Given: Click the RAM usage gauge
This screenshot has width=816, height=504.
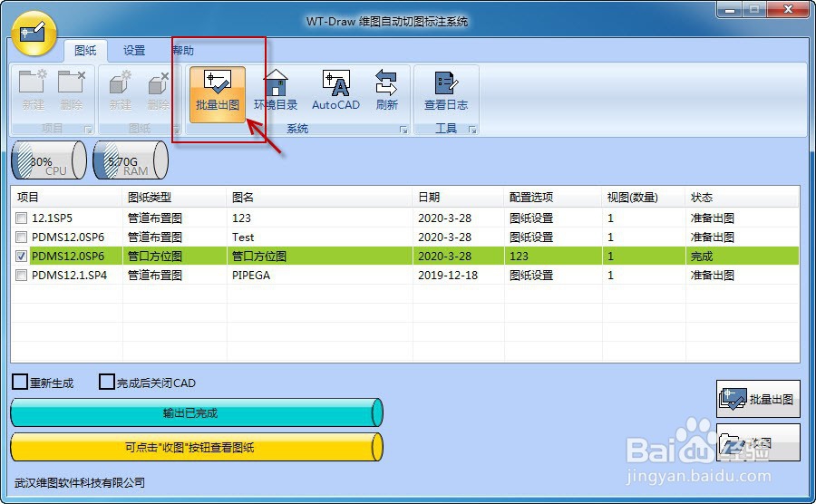Looking at the screenshot, I should pos(130,160).
